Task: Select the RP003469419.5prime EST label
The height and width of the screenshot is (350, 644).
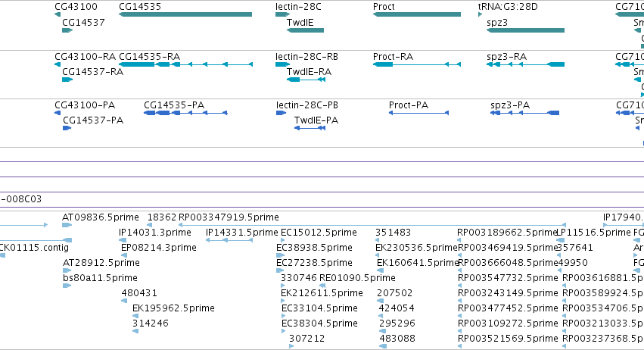Action: pyautogui.click(x=508, y=248)
